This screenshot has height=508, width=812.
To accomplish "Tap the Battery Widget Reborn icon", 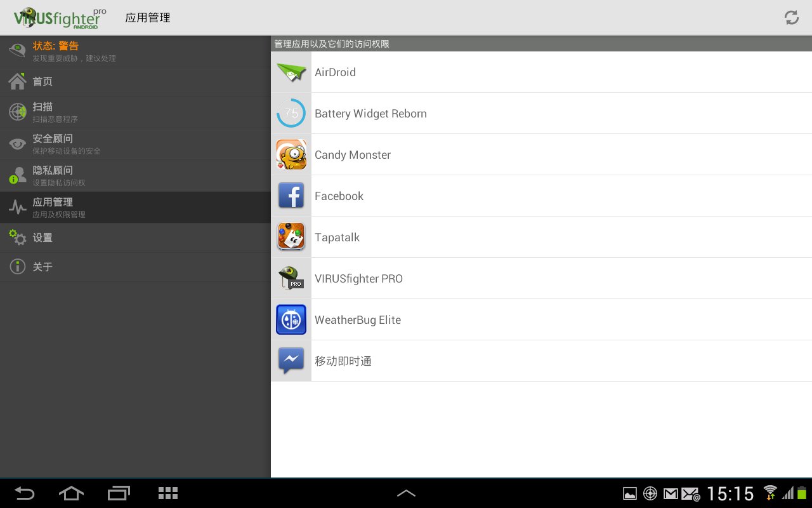I will [291, 113].
